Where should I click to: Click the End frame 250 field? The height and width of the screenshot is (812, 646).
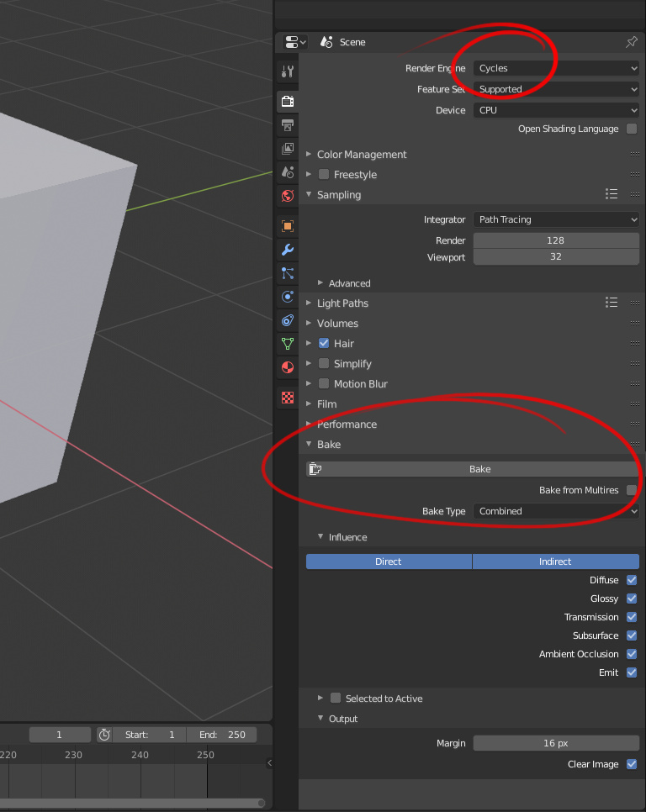(222, 735)
